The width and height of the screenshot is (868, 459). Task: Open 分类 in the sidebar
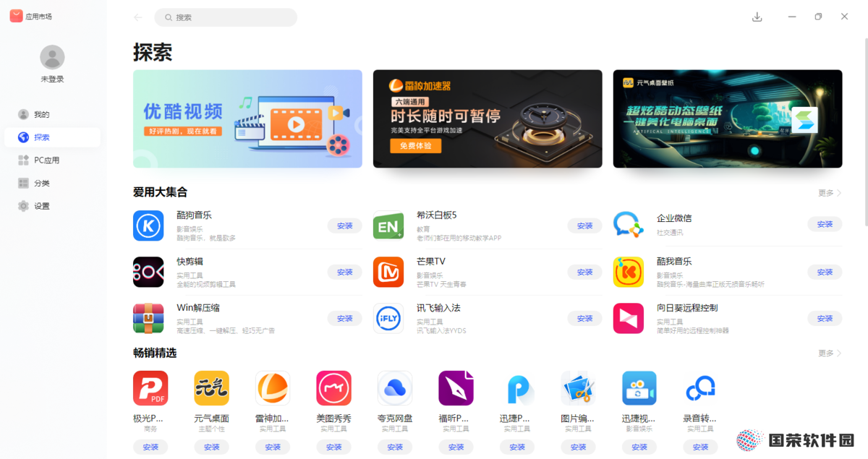52,184
